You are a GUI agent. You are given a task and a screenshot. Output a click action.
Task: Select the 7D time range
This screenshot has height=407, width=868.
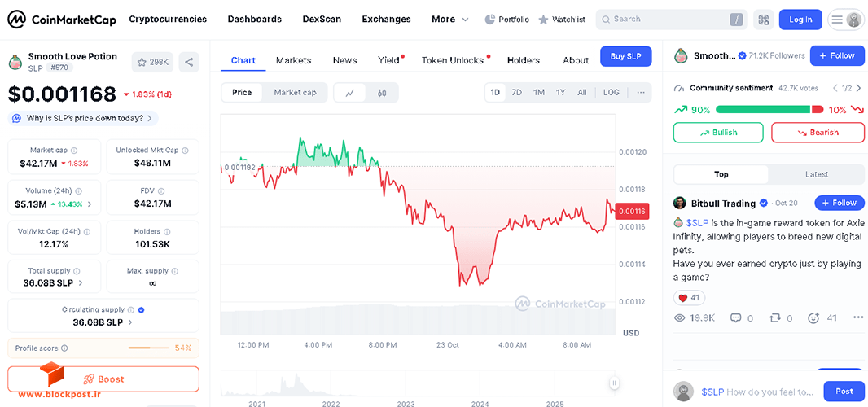(516, 93)
